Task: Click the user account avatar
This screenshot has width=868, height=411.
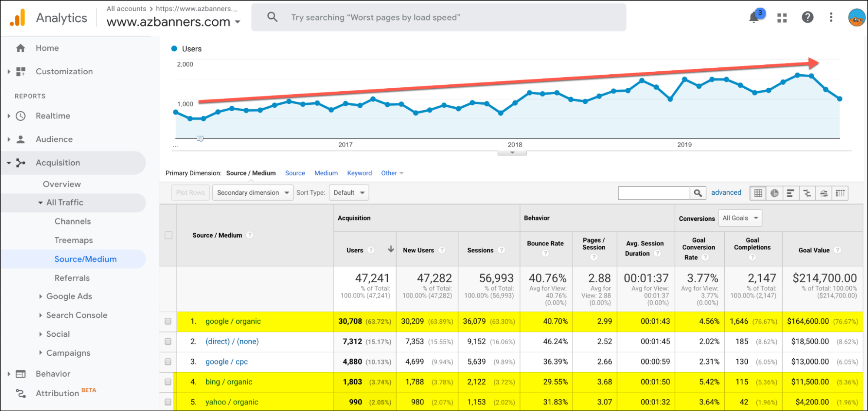Action: coord(857,17)
